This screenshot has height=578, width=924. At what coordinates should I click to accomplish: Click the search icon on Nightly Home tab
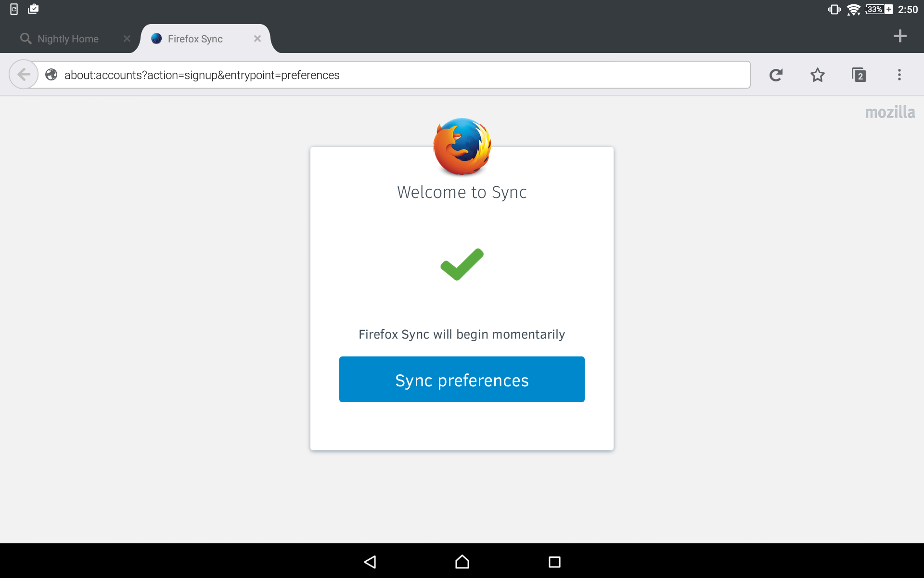tap(26, 39)
